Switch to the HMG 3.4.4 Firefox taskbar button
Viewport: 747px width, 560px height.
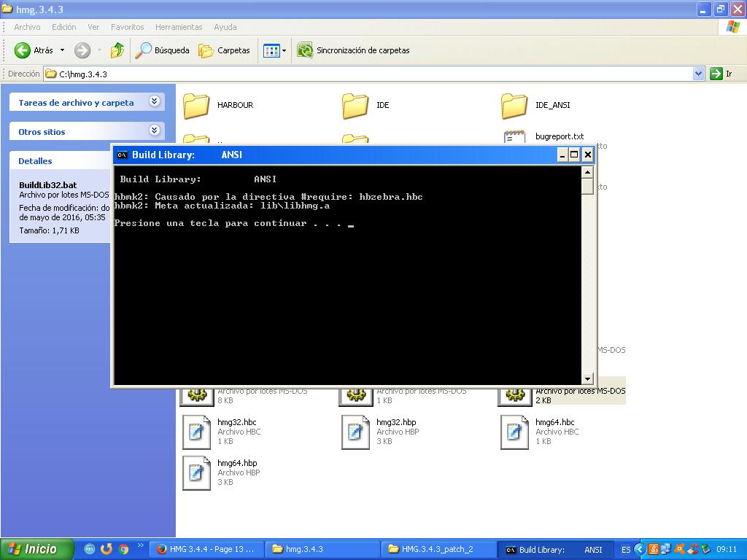[x=206, y=550]
